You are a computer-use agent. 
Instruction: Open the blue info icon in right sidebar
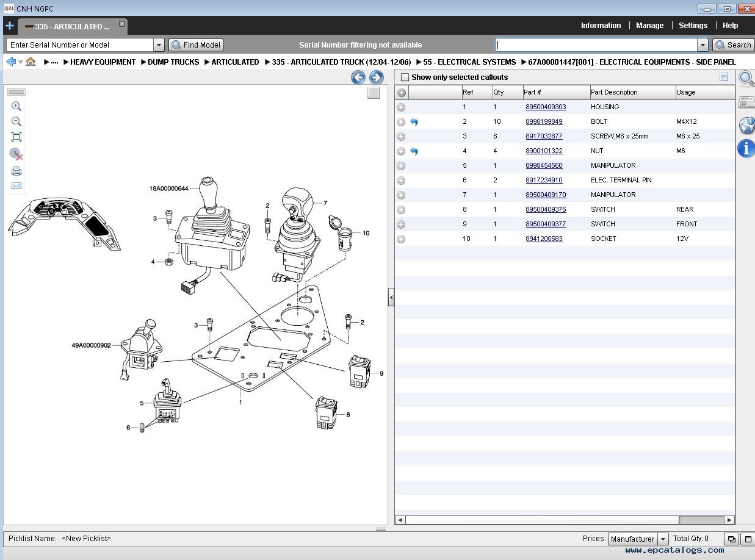(746, 148)
